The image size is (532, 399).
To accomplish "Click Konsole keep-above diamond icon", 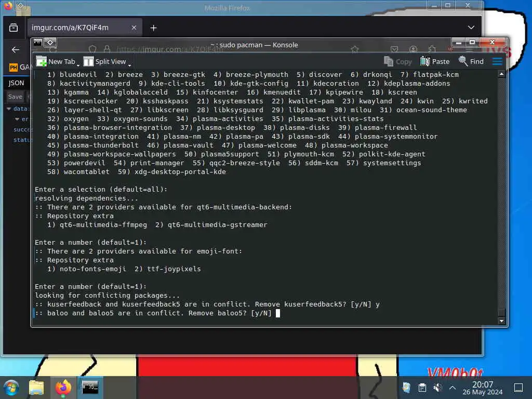I will 50,43.
